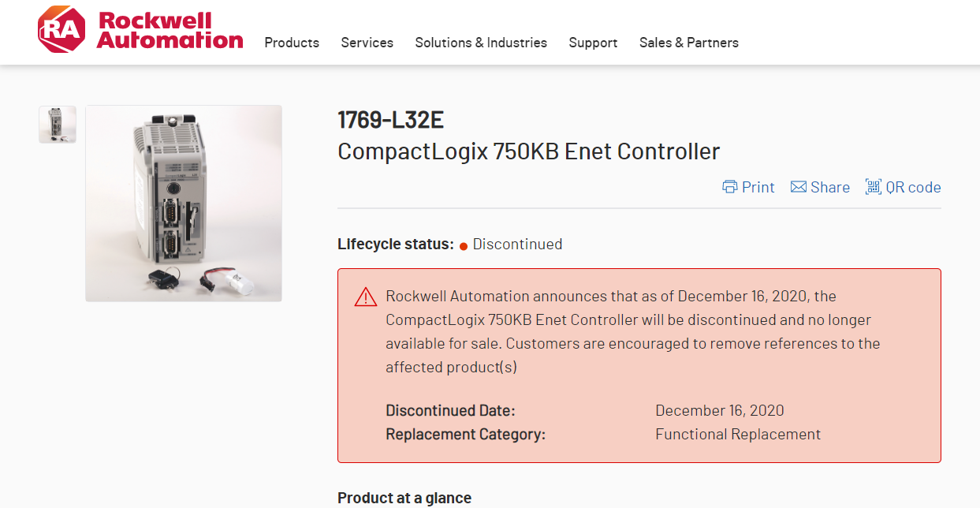Image resolution: width=980 pixels, height=508 pixels.
Task: Open the Services menu
Action: click(367, 43)
